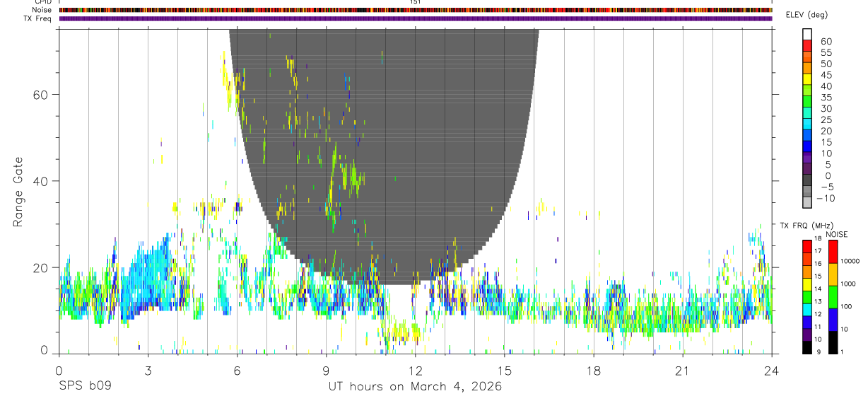The width and height of the screenshot is (868, 401).
Task: Click the 30 label on the ELEV colorbar
Action: click(x=825, y=108)
